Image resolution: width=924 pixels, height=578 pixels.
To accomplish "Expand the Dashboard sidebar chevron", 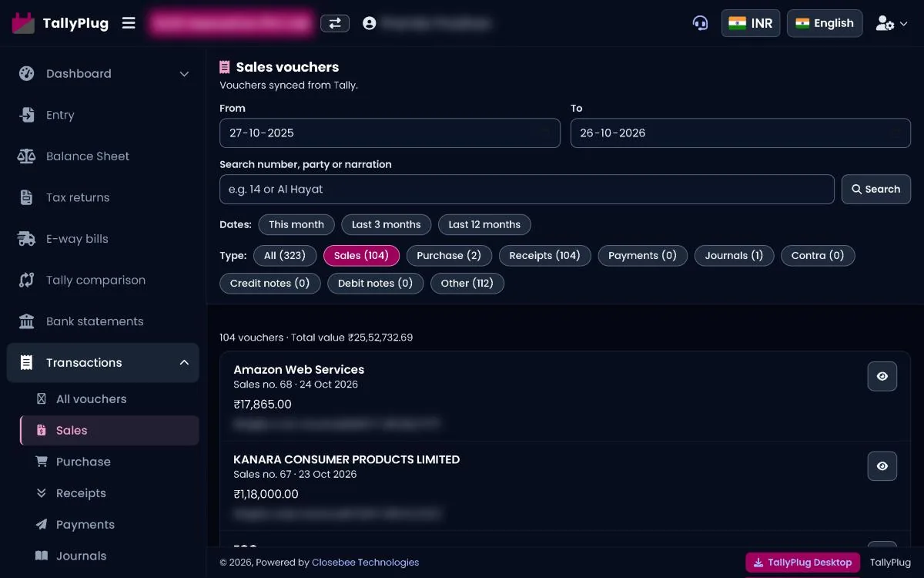I will (184, 74).
